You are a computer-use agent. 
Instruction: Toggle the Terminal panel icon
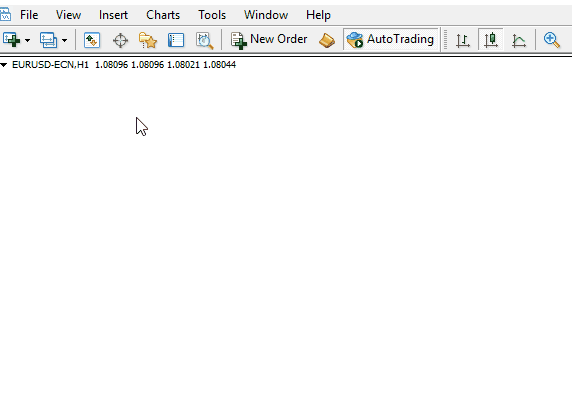pos(176,40)
